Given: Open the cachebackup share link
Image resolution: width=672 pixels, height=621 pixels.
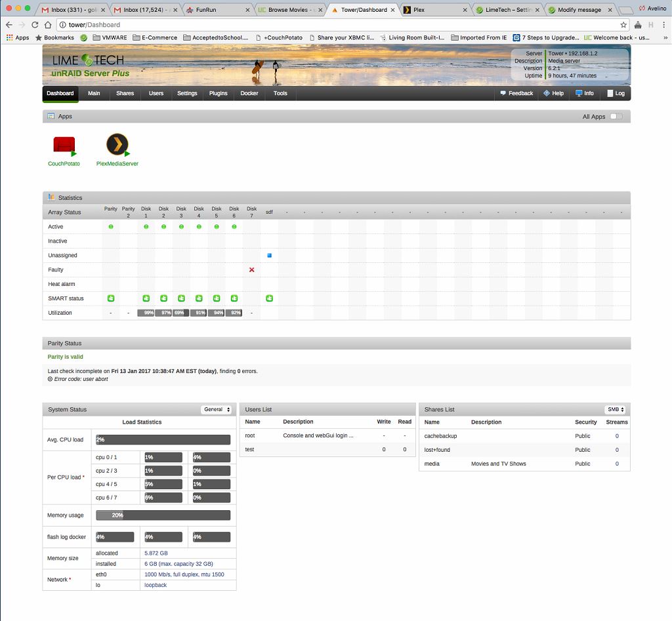Looking at the screenshot, I should (440, 436).
